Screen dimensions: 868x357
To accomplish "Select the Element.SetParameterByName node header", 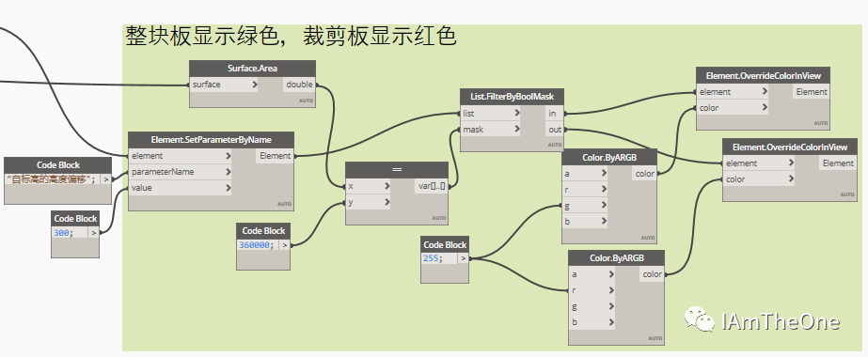I will tap(211, 139).
